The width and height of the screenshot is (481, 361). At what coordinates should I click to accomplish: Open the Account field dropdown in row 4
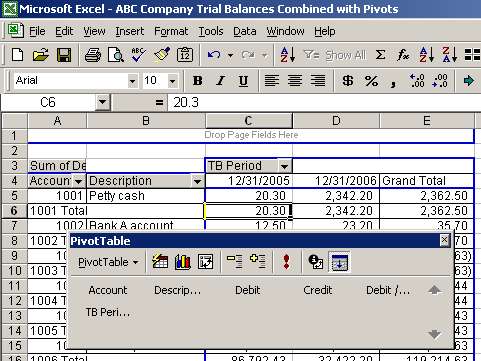click(x=78, y=181)
